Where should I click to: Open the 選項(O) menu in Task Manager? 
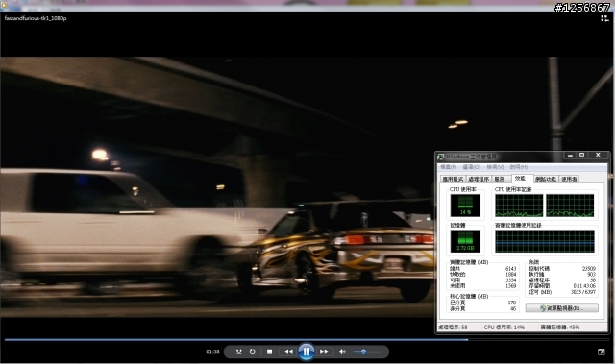472,167
